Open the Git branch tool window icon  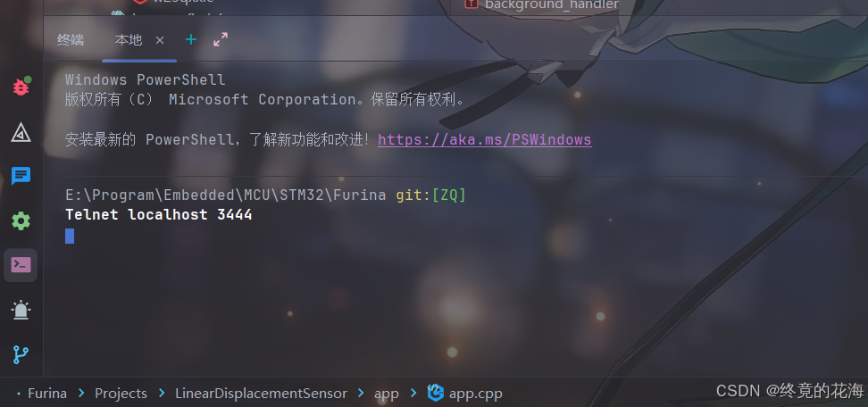[x=21, y=354]
